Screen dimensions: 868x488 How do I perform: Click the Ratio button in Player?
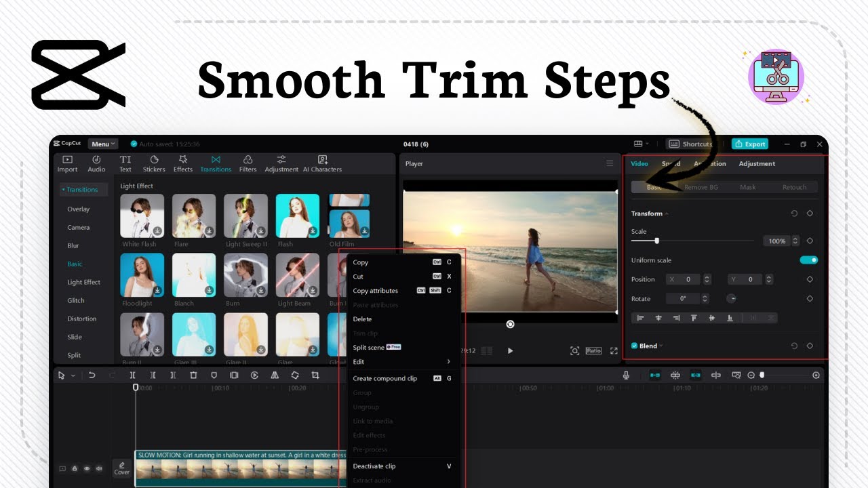594,350
